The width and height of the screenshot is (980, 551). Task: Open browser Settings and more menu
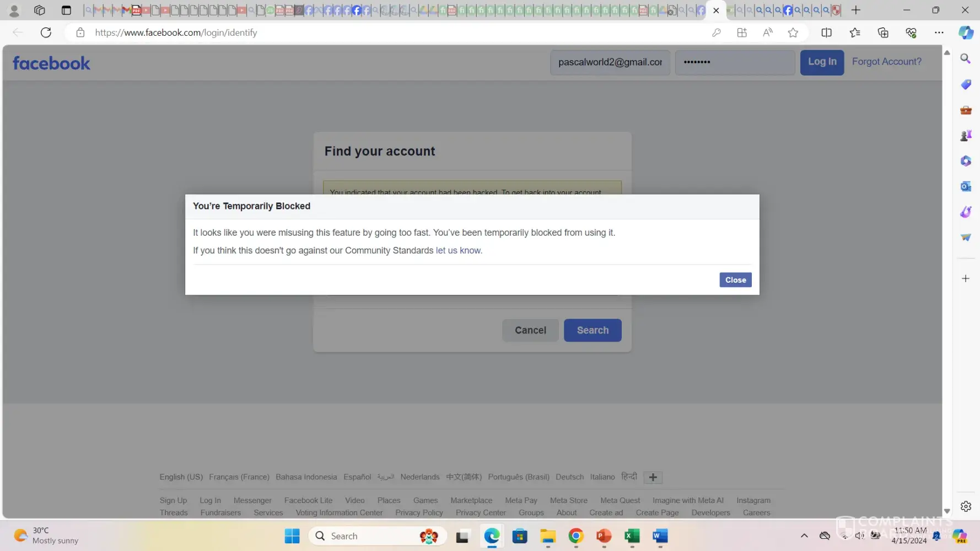(x=939, y=33)
